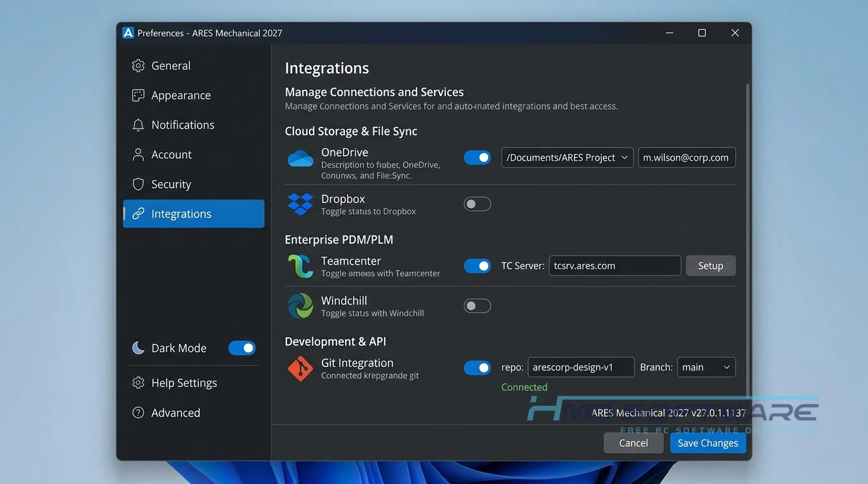Select the Integrations section
Screen dimensions: 868x484
coord(194,214)
